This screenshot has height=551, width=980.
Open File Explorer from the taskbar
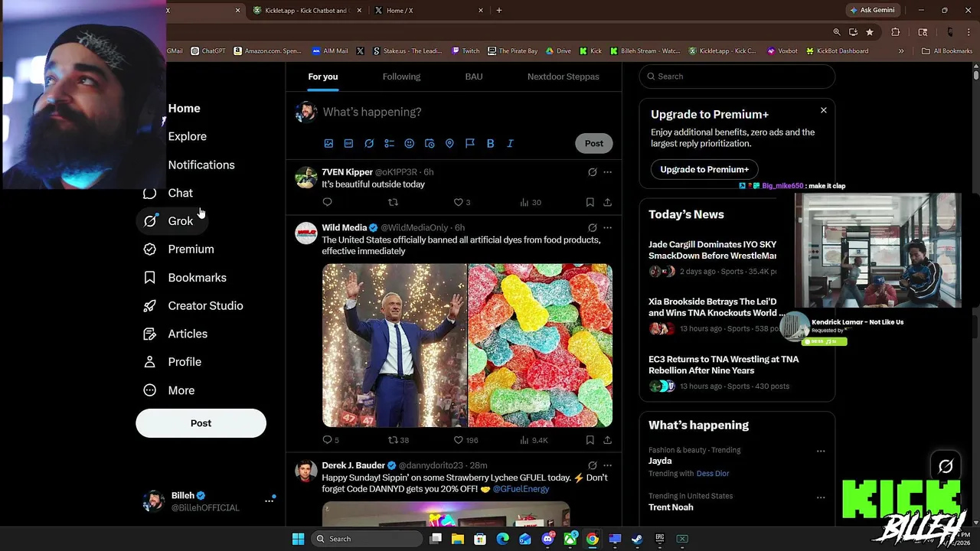coord(458,539)
